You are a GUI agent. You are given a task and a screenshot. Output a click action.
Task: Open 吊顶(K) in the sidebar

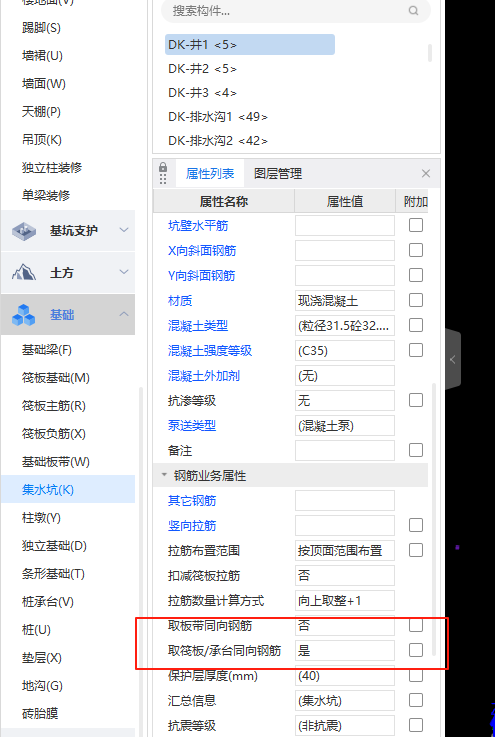coord(42,140)
